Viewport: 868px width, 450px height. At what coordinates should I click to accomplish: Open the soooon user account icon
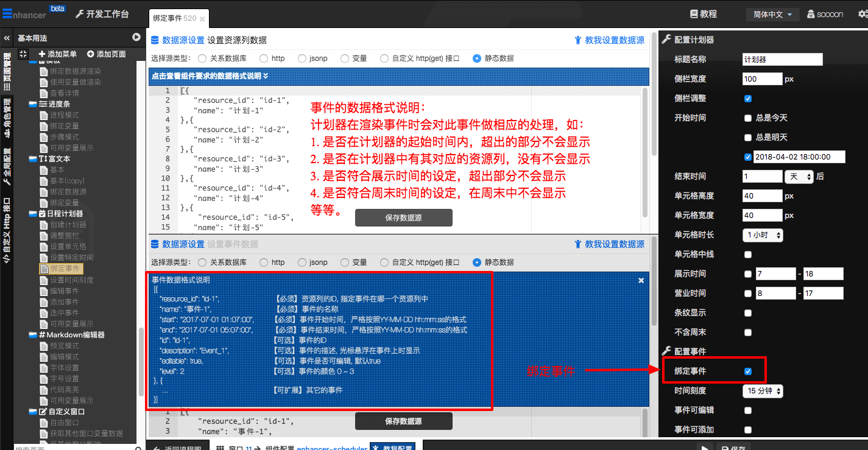[811, 14]
